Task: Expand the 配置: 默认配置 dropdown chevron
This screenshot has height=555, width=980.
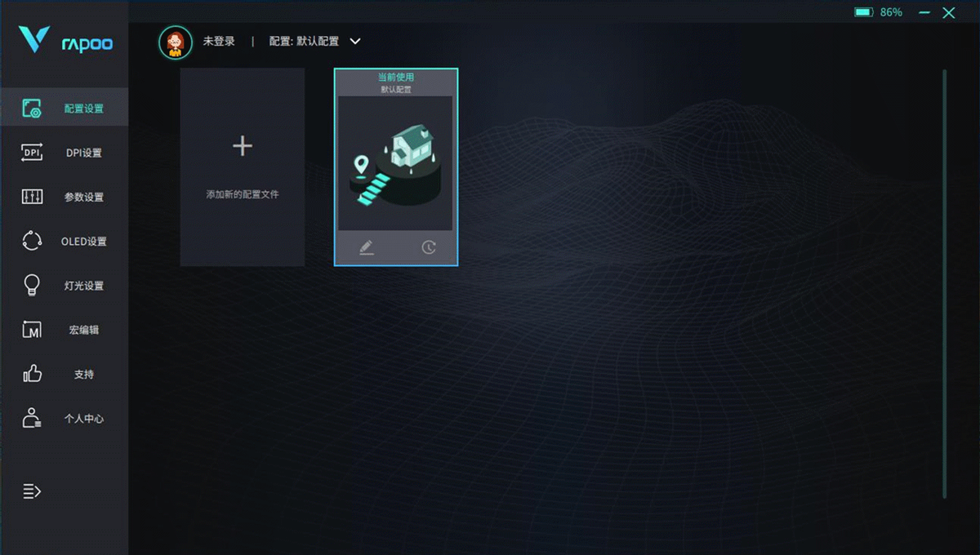Action: point(355,41)
